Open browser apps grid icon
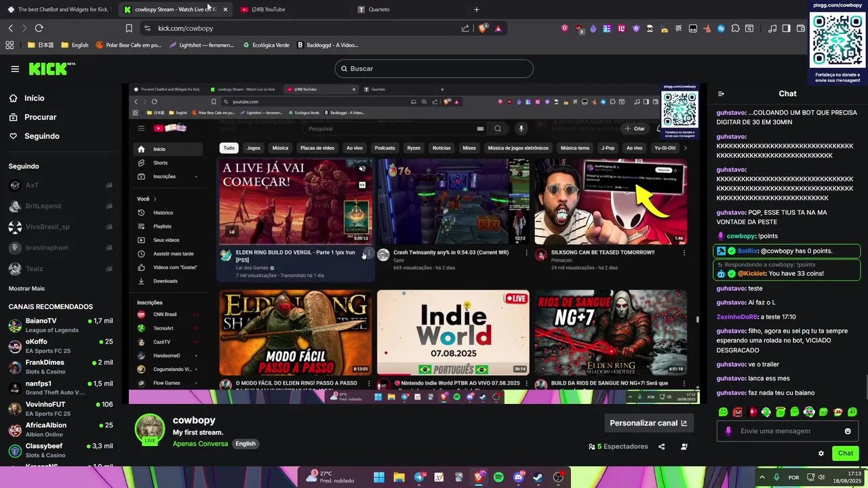 coord(9,45)
